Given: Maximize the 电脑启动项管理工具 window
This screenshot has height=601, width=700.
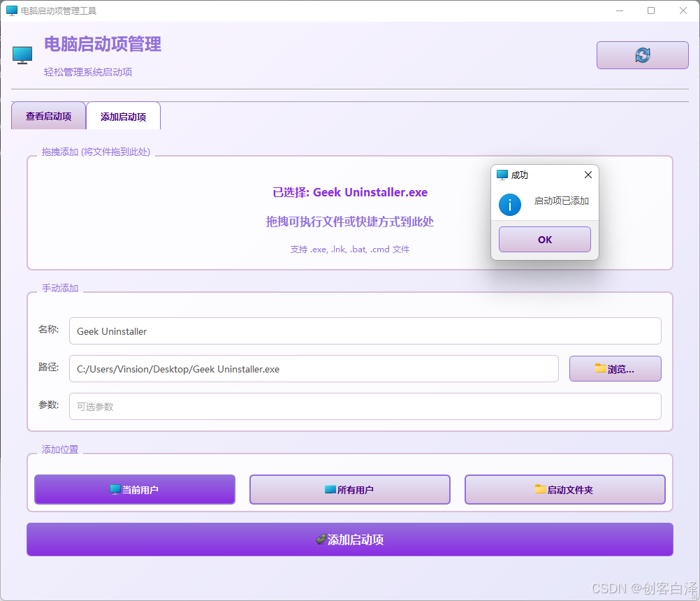Looking at the screenshot, I should click(x=651, y=10).
